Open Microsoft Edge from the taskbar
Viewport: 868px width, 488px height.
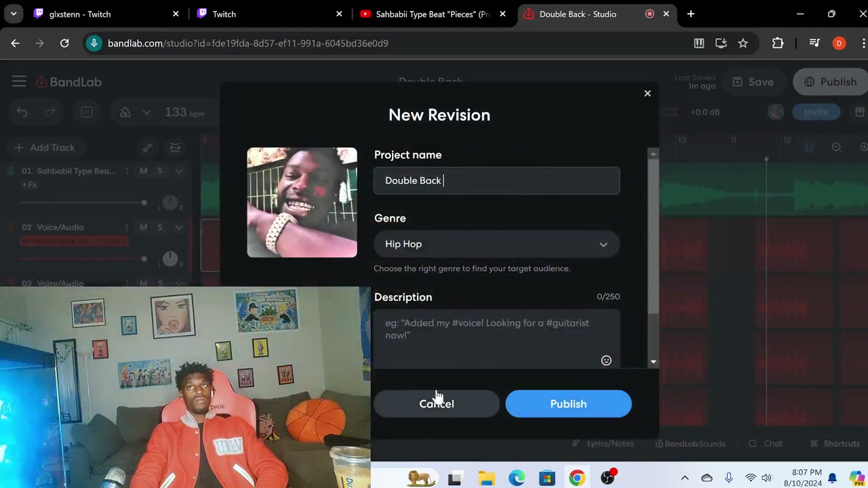click(x=517, y=479)
